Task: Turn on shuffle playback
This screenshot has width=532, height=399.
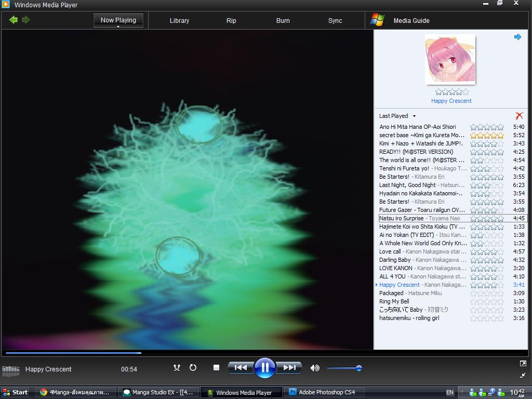Action: click(x=177, y=367)
